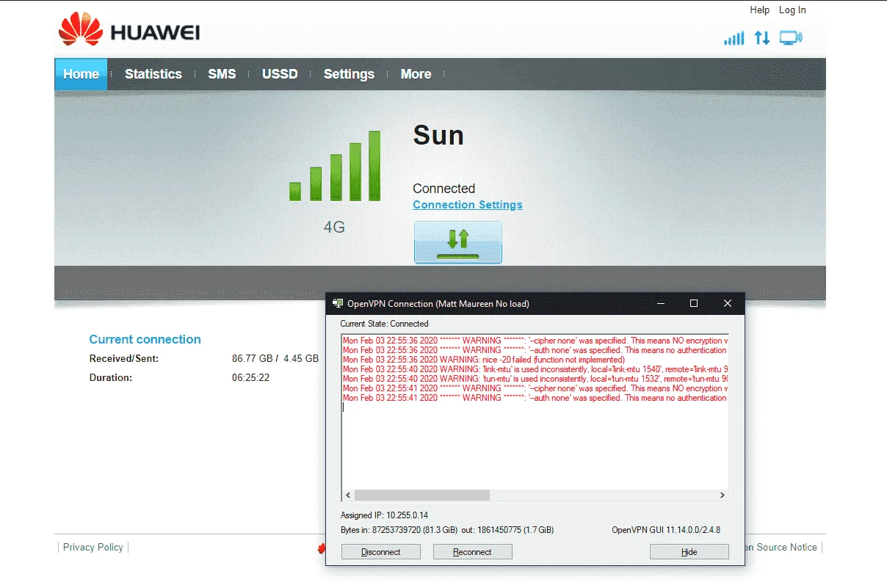Screen dimensions: 887x588
Task: Open the Statistics tab
Action: coord(153,74)
